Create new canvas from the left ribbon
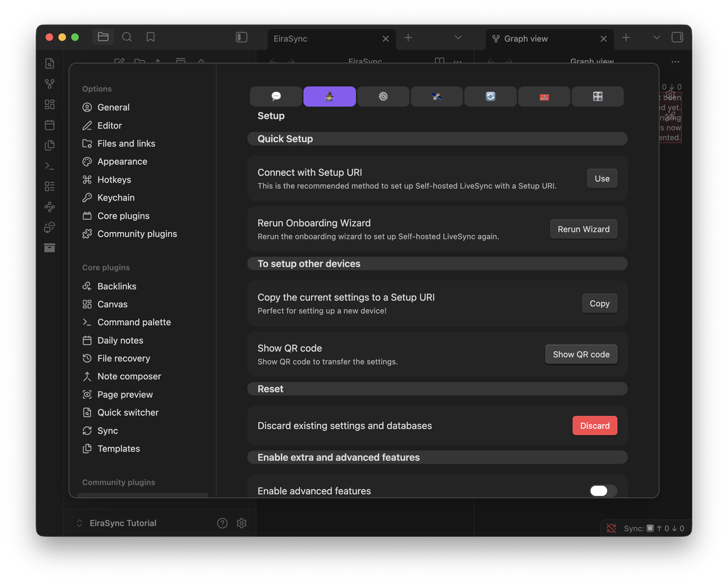The width and height of the screenshot is (728, 584). click(x=50, y=104)
